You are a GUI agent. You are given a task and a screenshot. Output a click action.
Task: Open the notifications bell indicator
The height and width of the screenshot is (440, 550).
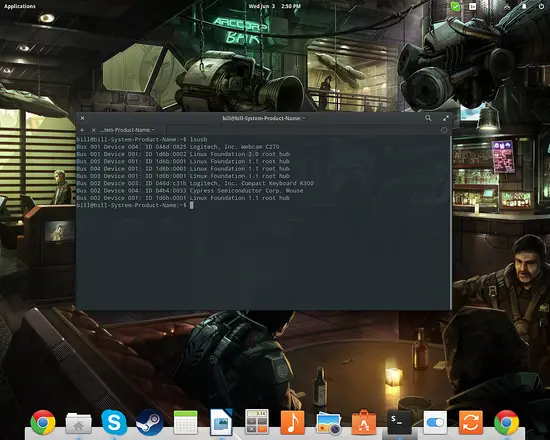(524, 6)
